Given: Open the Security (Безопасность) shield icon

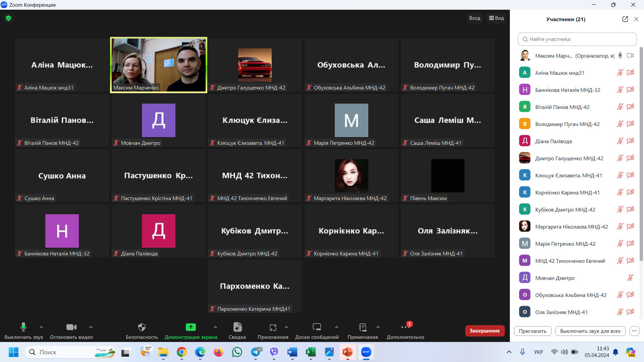Looking at the screenshot, I should 142,327.
